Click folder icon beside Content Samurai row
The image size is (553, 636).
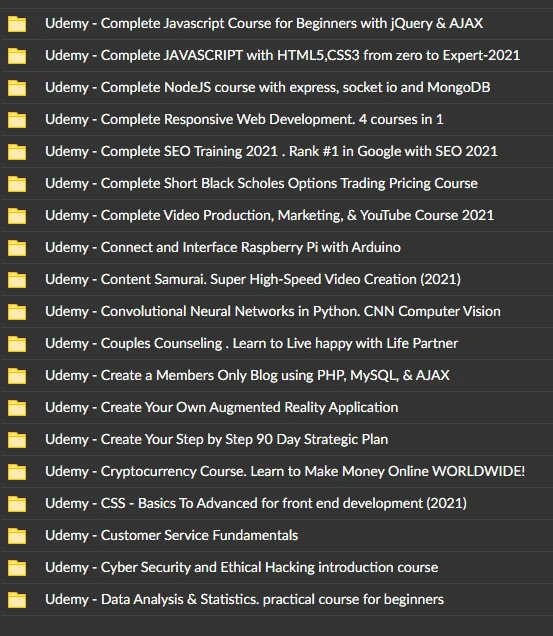(17, 280)
